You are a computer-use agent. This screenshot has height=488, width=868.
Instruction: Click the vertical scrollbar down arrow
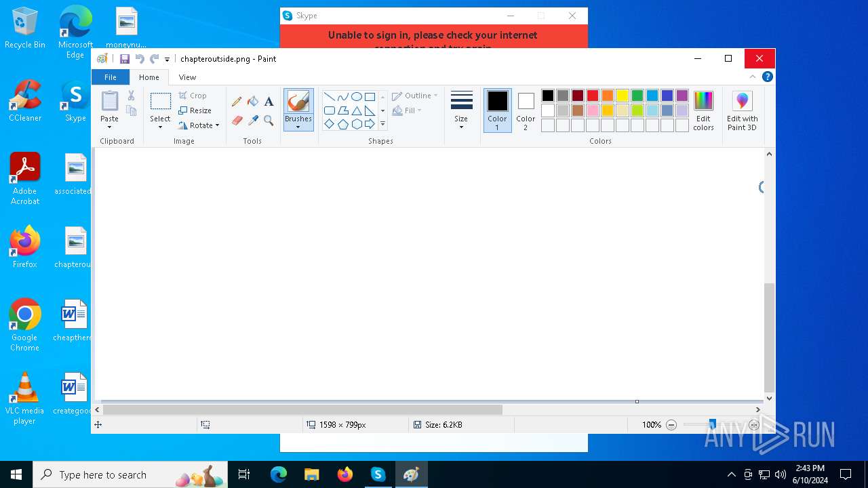(x=769, y=399)
